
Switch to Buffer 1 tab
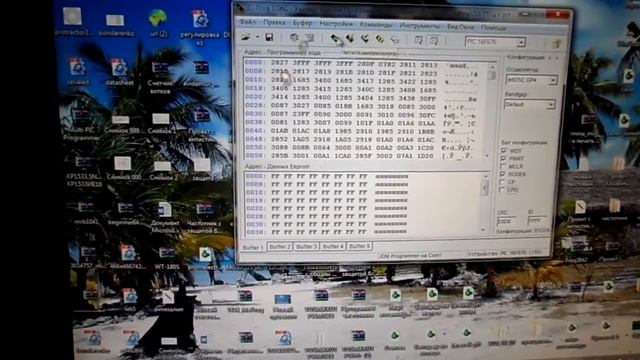point(253,247)
